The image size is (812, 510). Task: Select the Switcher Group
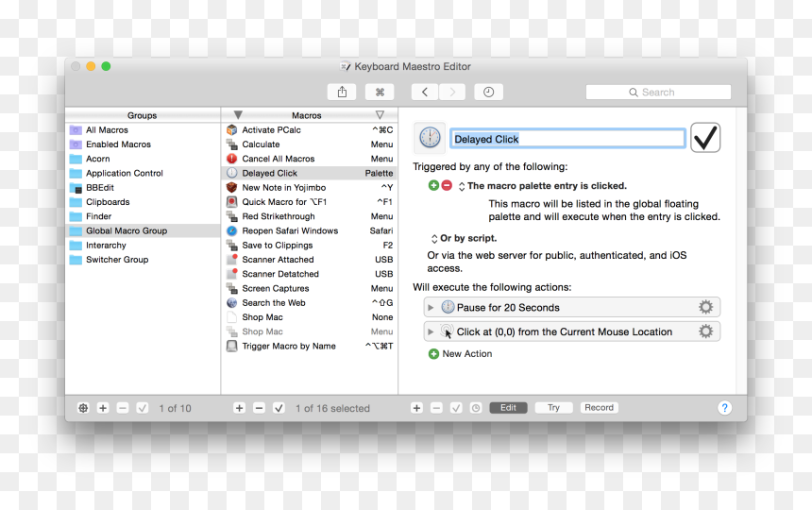(143, 260)
